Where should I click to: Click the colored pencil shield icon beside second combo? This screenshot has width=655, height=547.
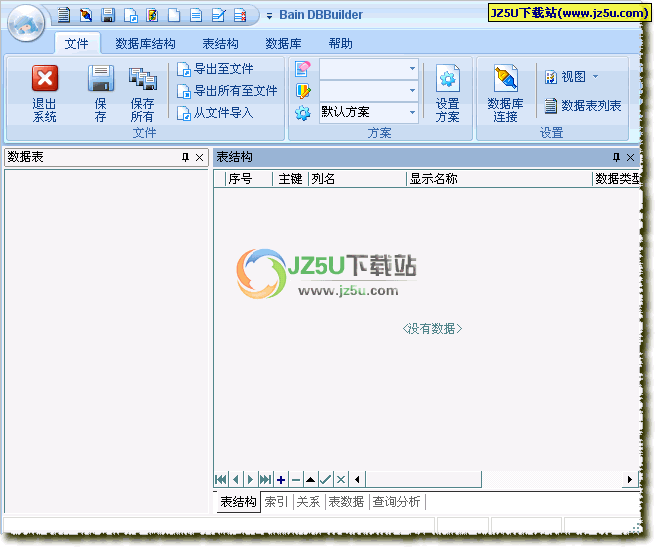click(303, 91)
